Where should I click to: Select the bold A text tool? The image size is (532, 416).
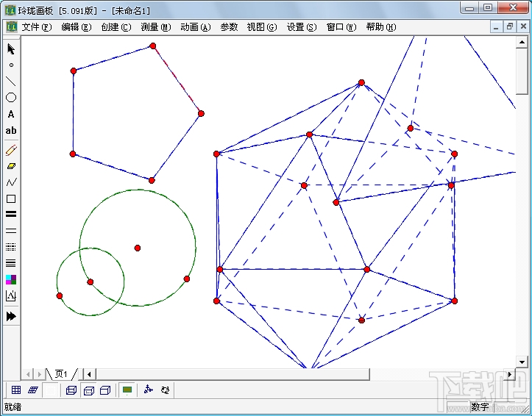tap(11, 114)
